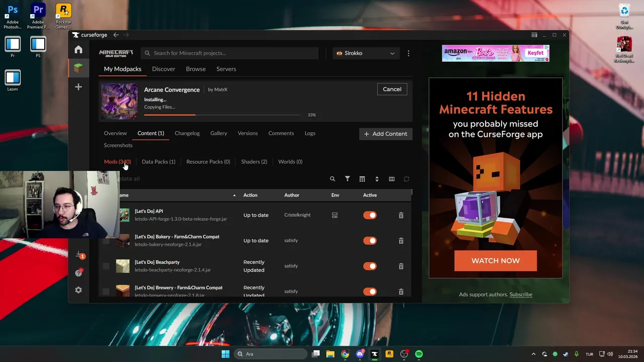Open CurseForge settings gear icon
The image size is (644, 362).
click(x=78, y=290)
